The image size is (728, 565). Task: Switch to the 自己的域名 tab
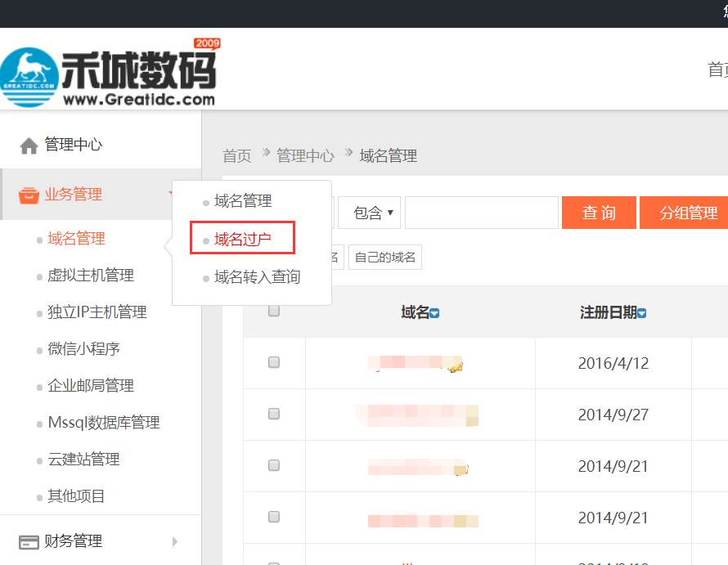pos(384,256)
